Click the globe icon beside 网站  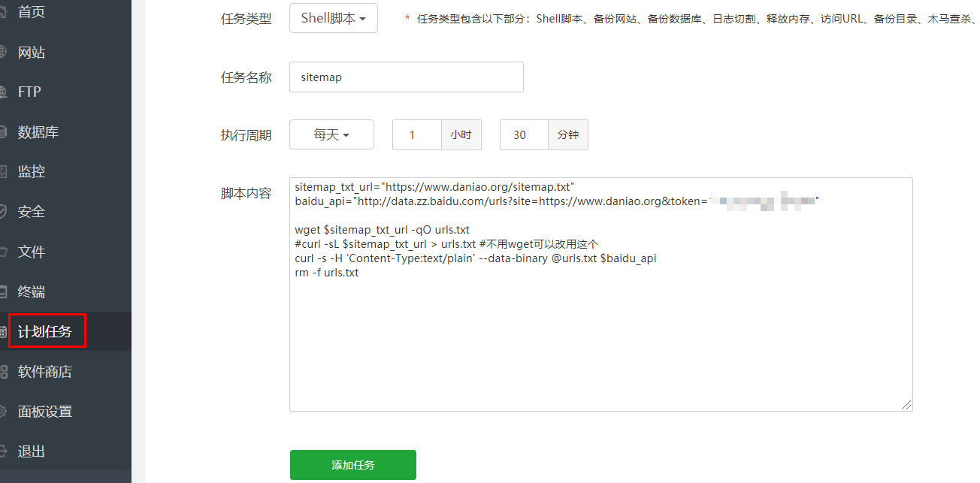point(3,53)
